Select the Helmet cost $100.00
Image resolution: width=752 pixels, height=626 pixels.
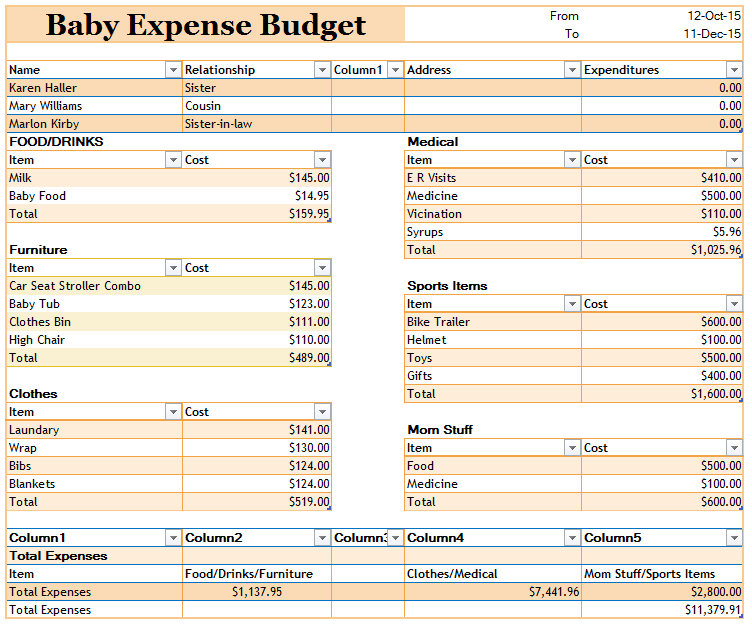pos(662,340)
